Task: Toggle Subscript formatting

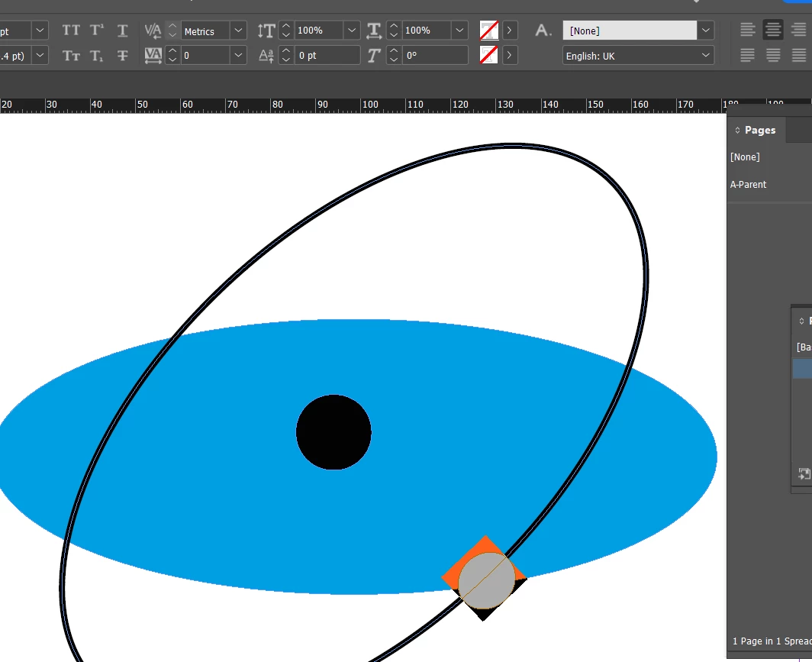Action: (x=96, y=56)
